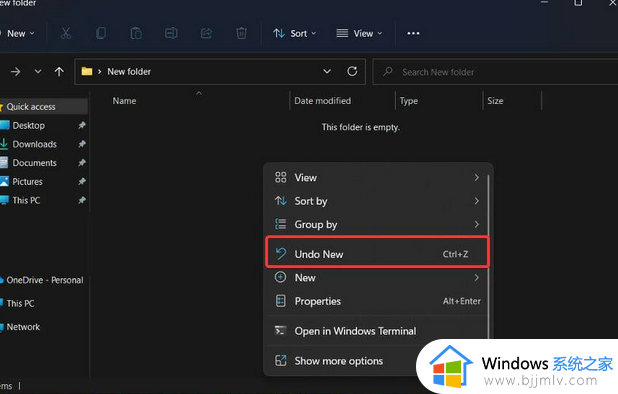Open the View dropdown in toolbar
618x394 pixels.
click(359, 33)
